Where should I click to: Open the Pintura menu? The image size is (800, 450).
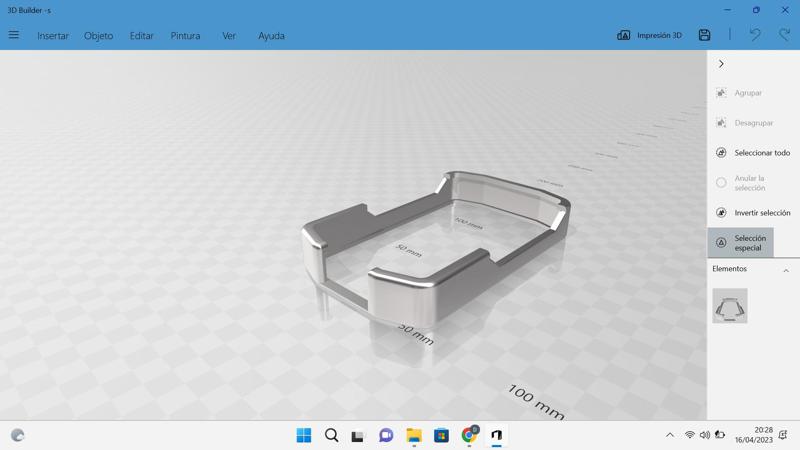[185, 36]
